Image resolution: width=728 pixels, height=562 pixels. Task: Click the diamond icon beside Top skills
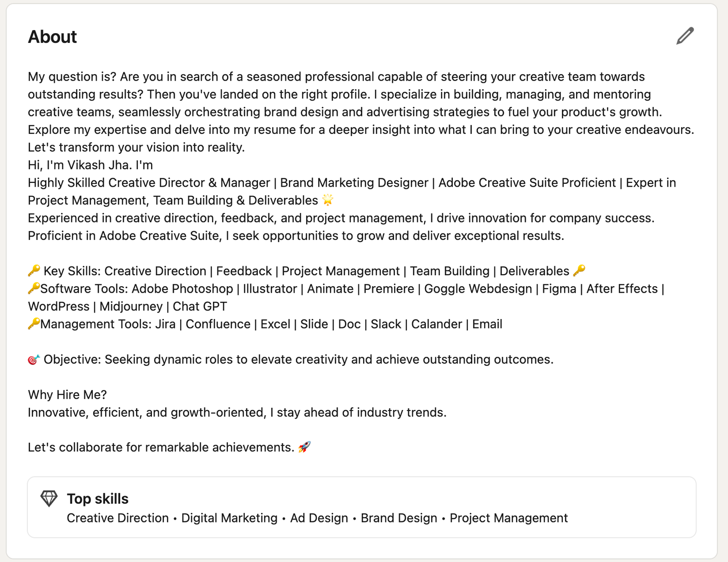click(x=49, y=499)
